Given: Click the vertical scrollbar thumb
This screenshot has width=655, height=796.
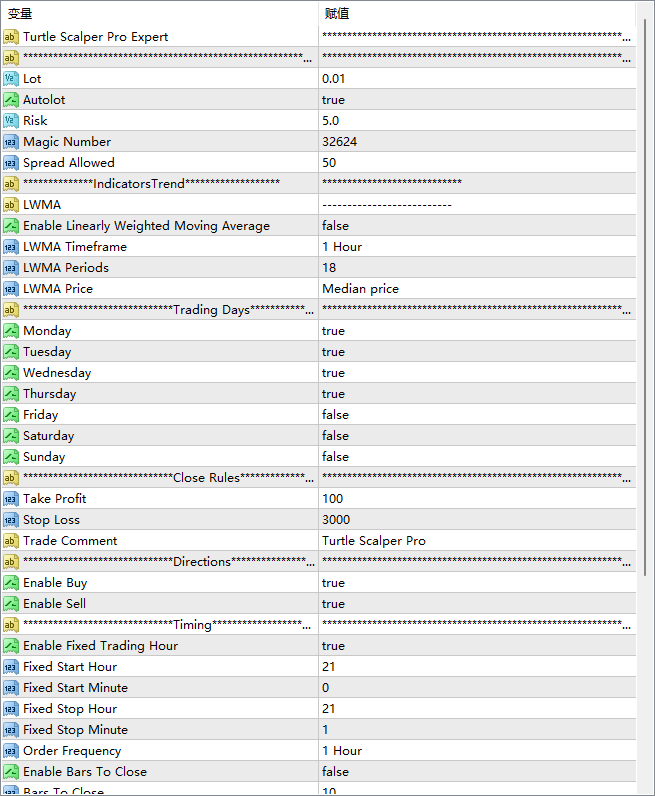Looking at the screenshot, I should [645, 297].
